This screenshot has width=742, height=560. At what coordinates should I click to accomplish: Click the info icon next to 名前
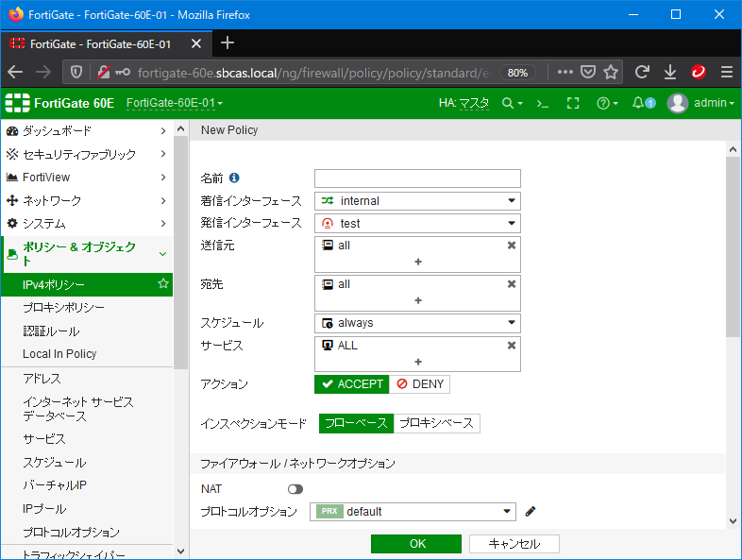[234, 178]
